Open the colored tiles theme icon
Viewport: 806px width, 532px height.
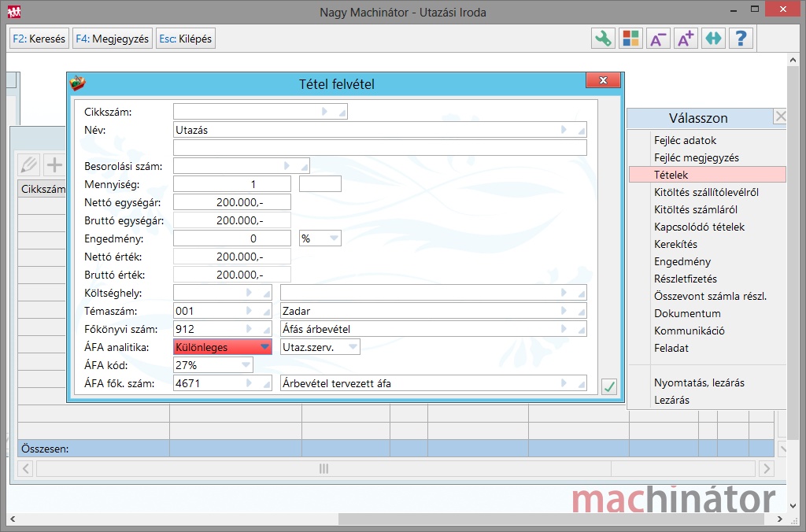pos(630,39)
